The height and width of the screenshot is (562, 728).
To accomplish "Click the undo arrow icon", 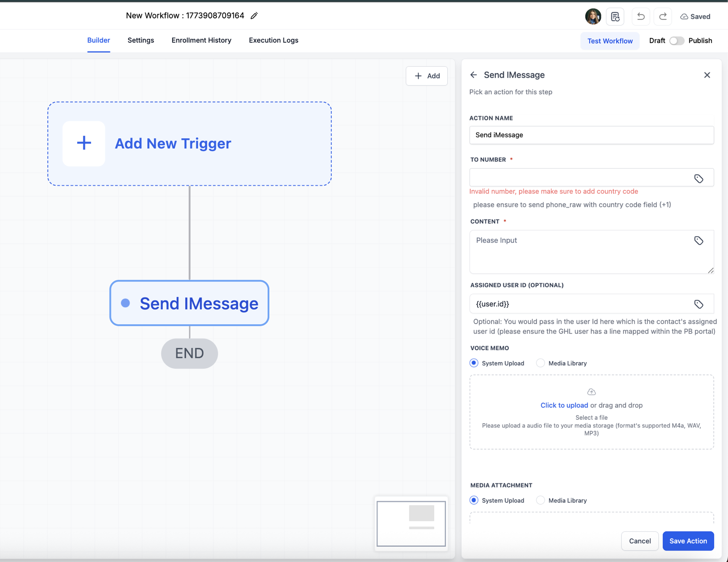I will click(x=641, y=17).
